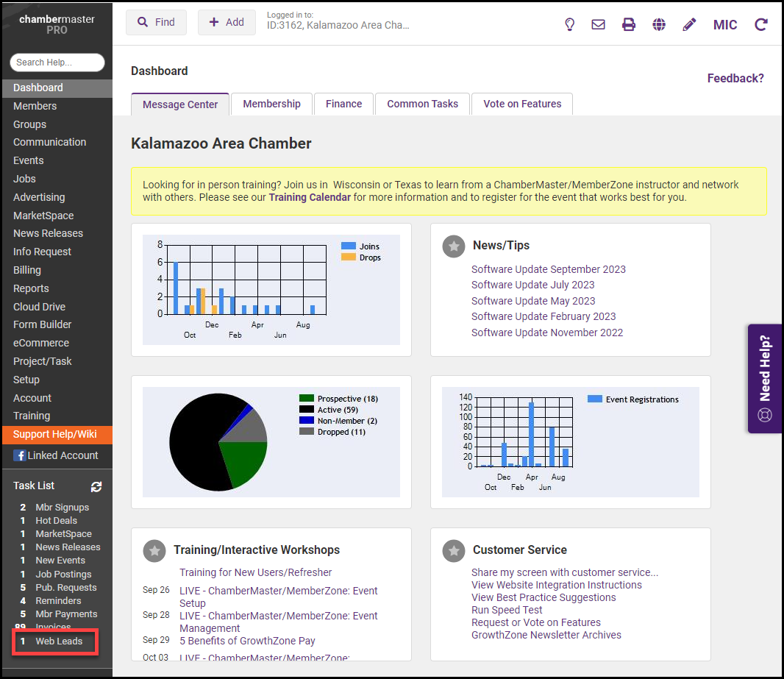Click the refresh arrow icon in header
This screenshot has width=784, height=679.
(x=761, y=24)
